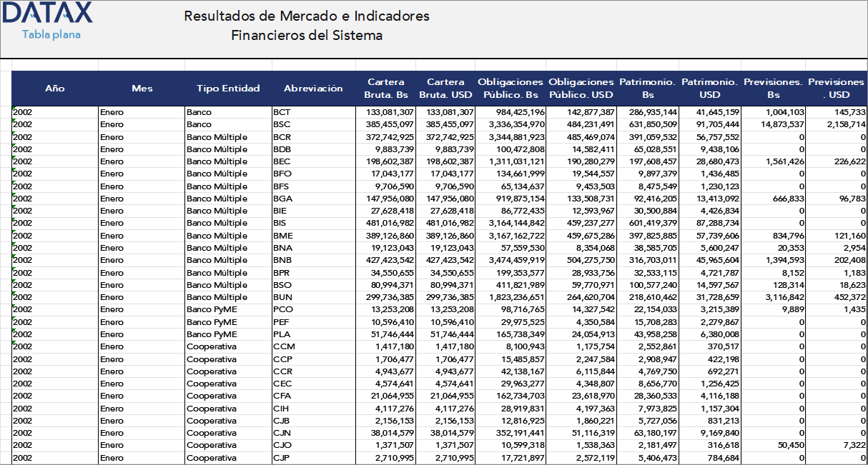
Task: Click the Cartera Bruta. Bs header
Action: click(388, 88)
